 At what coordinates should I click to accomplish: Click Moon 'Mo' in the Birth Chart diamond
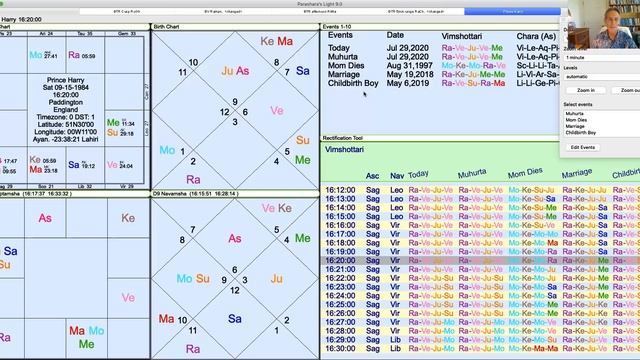pos(167,151)
